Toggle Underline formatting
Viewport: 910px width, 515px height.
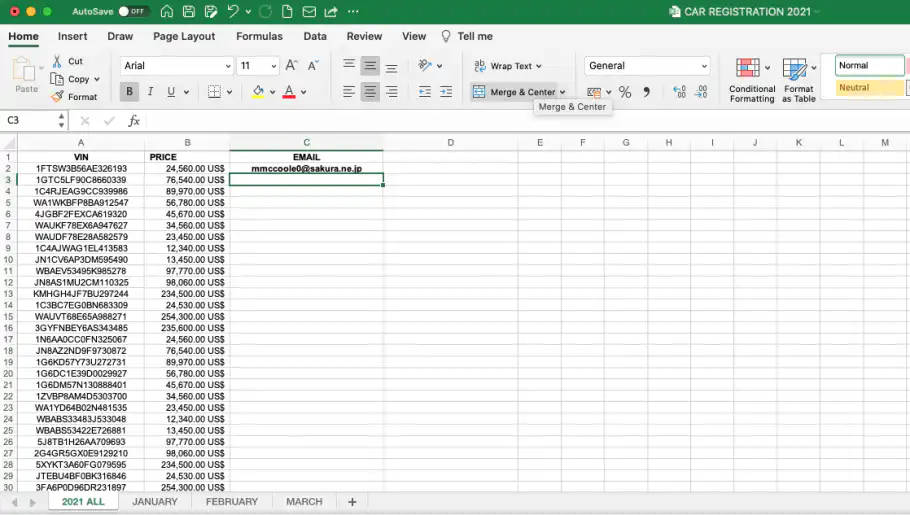(x=171, y=92)
